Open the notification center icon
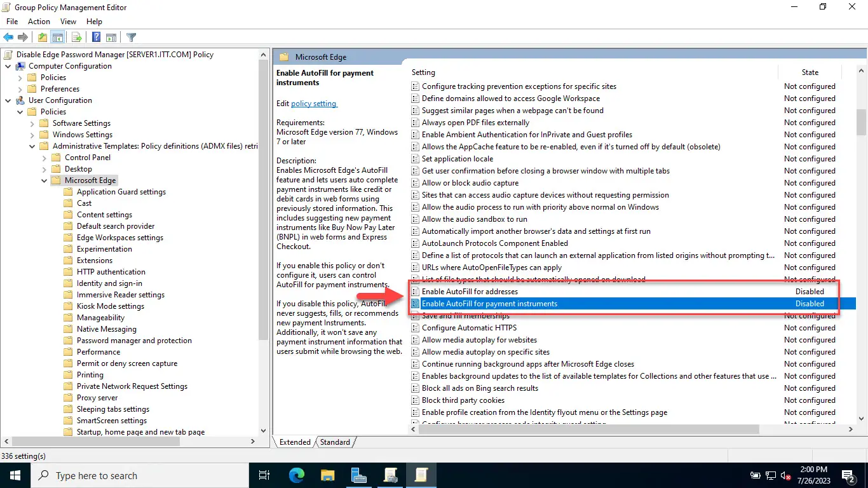This screenshot has height=488, width=868. [x=848, y=475]
